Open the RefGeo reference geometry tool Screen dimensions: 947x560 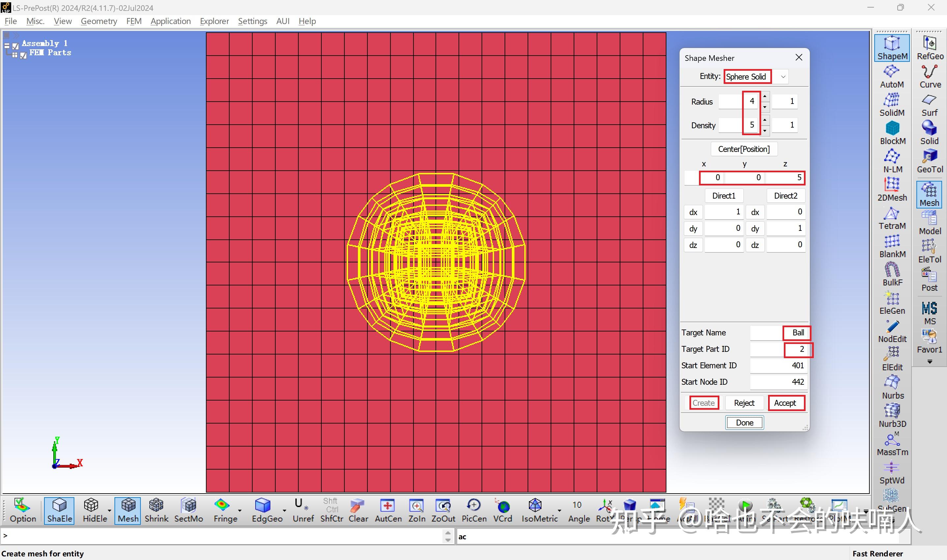pos(930,48)
